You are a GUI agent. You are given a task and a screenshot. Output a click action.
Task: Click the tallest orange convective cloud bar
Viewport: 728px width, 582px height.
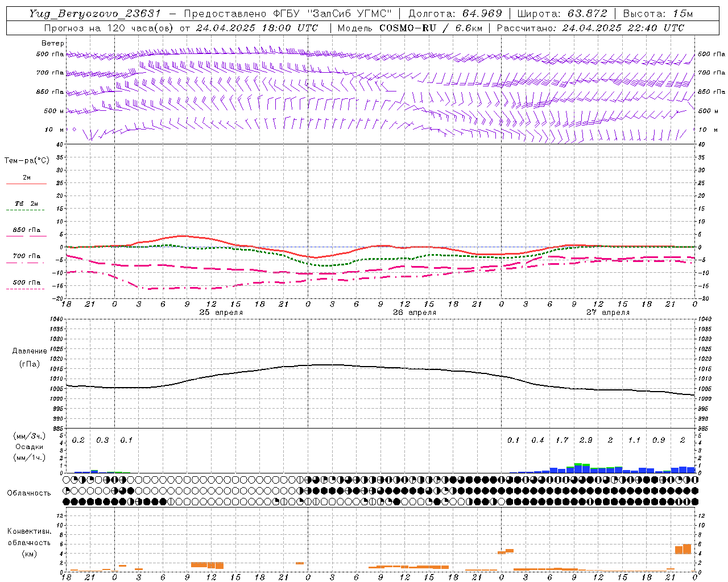[x=687, y=549]
